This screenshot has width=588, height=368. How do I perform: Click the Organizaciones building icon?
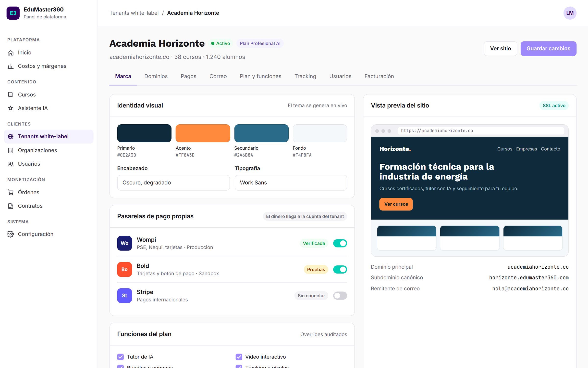11,150
